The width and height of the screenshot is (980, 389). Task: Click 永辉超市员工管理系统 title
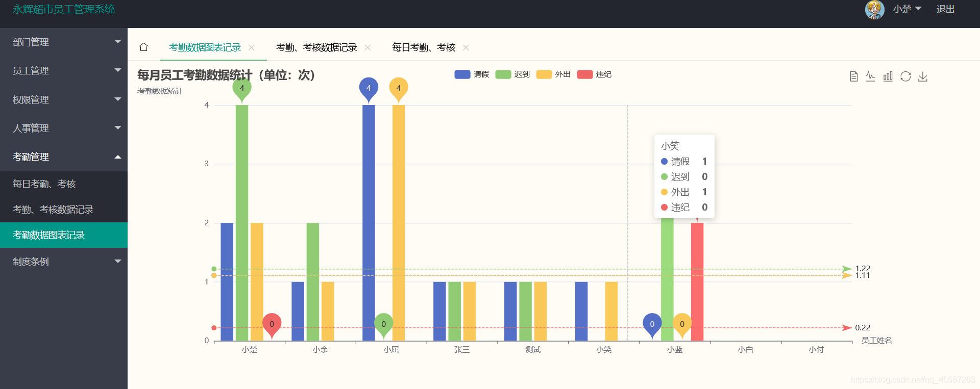(64, 9)
